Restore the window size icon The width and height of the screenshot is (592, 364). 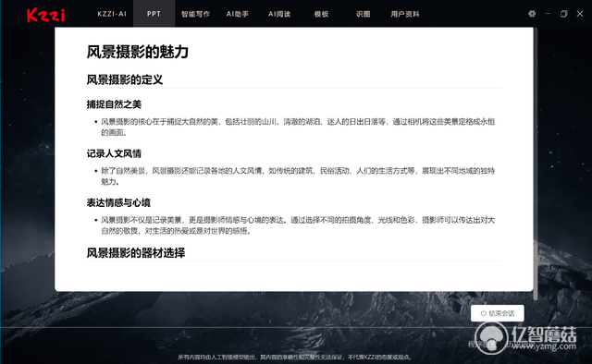point(563,14)
